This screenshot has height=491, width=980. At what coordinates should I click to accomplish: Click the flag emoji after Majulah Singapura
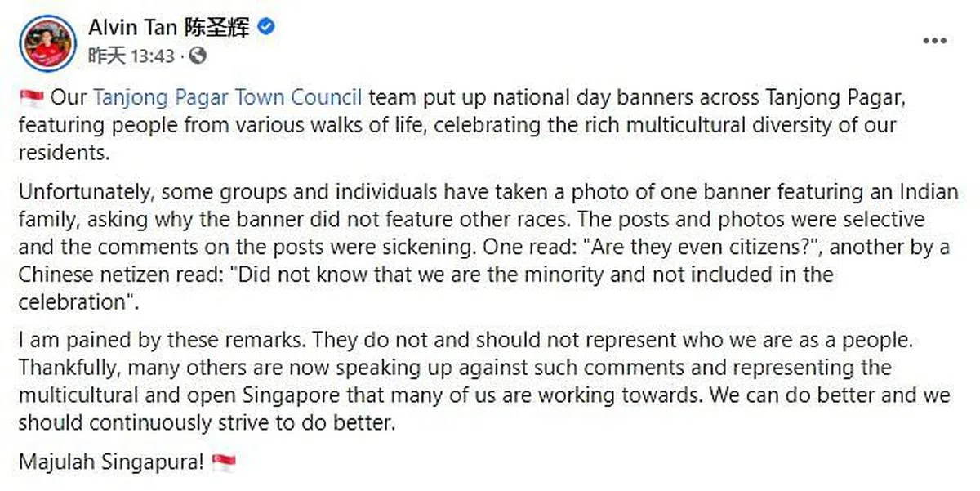click(223, 462)
